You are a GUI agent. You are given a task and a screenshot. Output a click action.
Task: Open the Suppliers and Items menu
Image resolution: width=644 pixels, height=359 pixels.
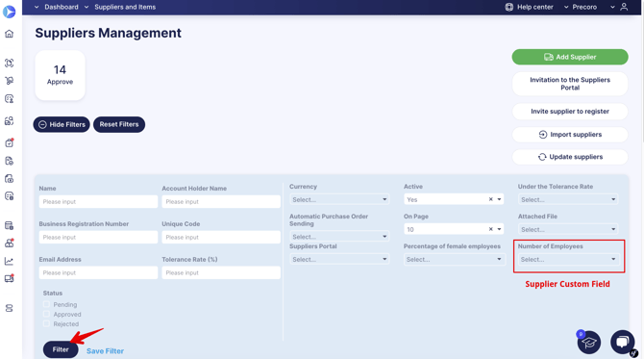tap(120, 7)
